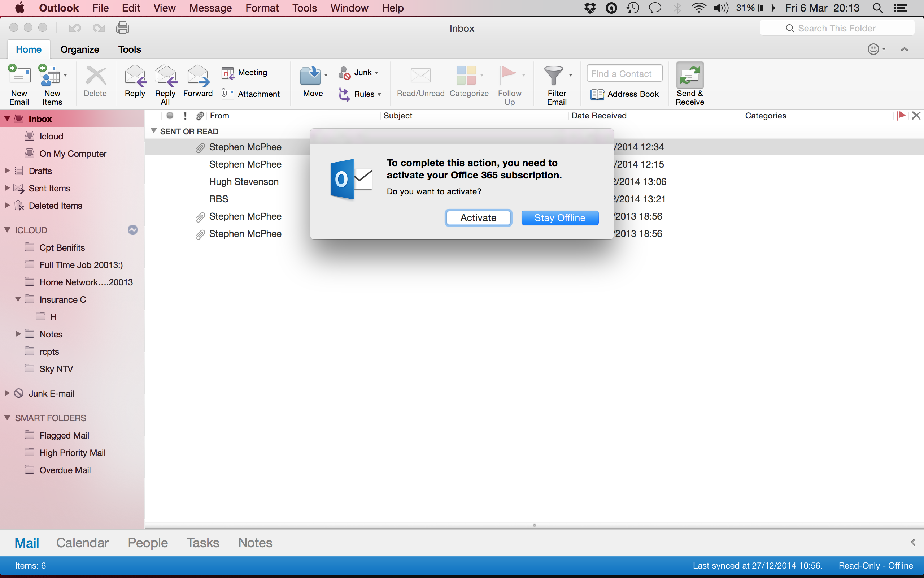This screenshot has height=578, width=924.
Task: Expand the Drafts folder
Action: coord(6,171)
